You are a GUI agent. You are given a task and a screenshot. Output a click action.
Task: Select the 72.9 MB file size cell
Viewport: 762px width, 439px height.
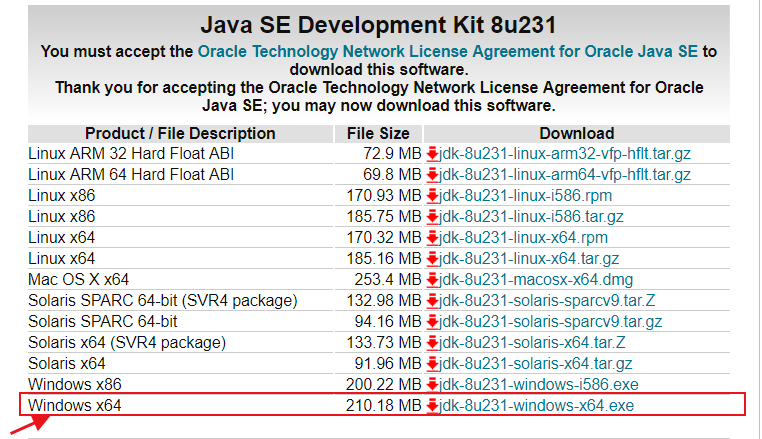tap(392, 154)
